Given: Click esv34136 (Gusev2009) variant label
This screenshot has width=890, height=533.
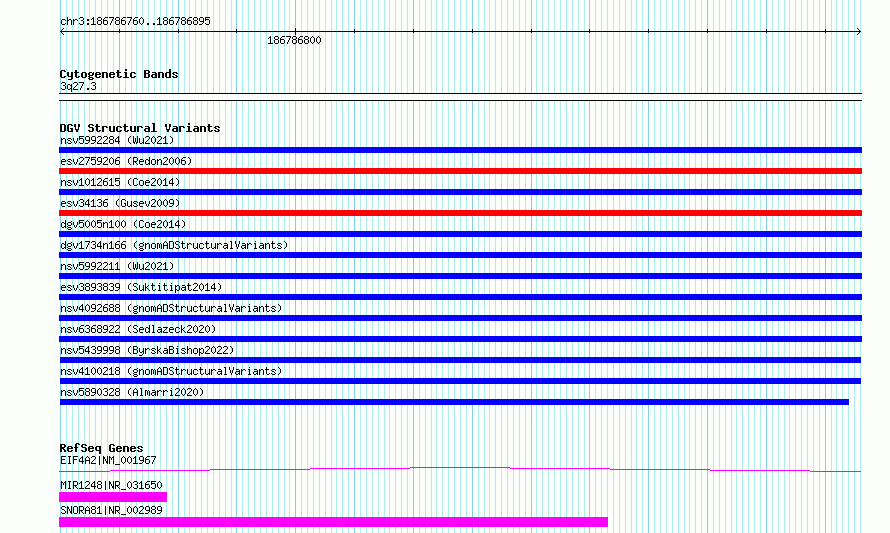Looking at the screenshot, I should coord(120,203).
